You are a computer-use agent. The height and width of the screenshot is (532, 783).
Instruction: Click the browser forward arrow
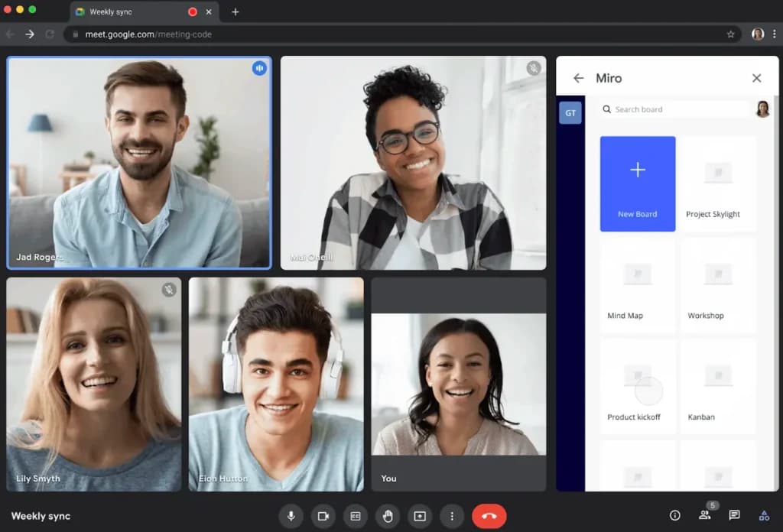(30, 34)
